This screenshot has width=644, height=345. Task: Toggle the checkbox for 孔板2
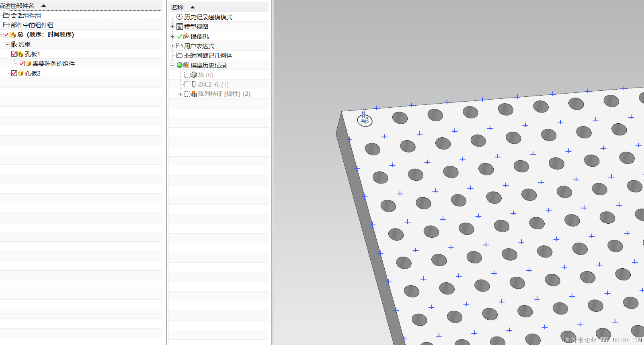click(14, 73)
